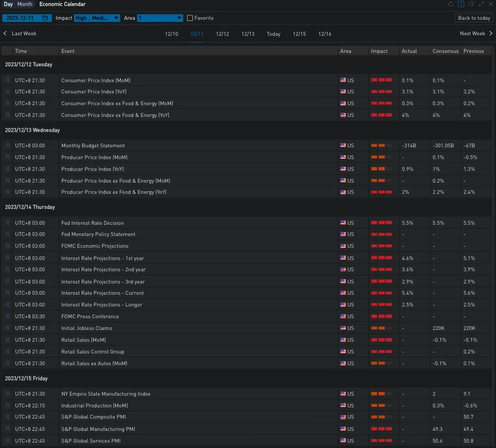Switch to Month view
The image size is (496, 448).
(25, 4)
